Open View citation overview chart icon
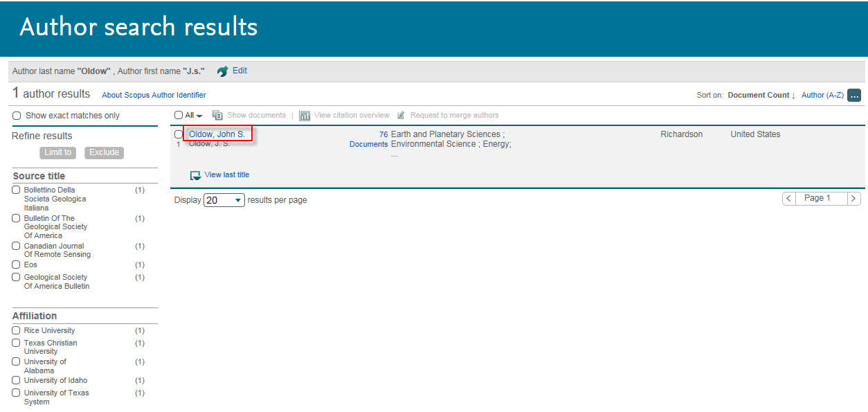 [305, 116]
